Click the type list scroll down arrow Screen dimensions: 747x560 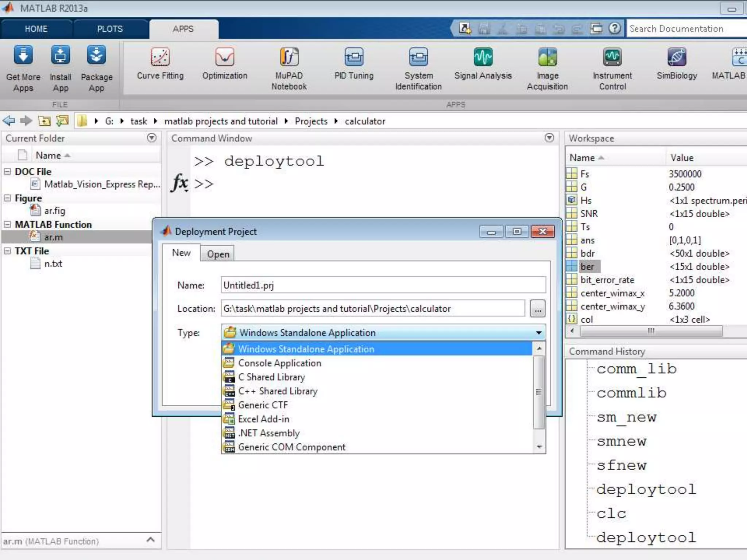tap(539, 447)
